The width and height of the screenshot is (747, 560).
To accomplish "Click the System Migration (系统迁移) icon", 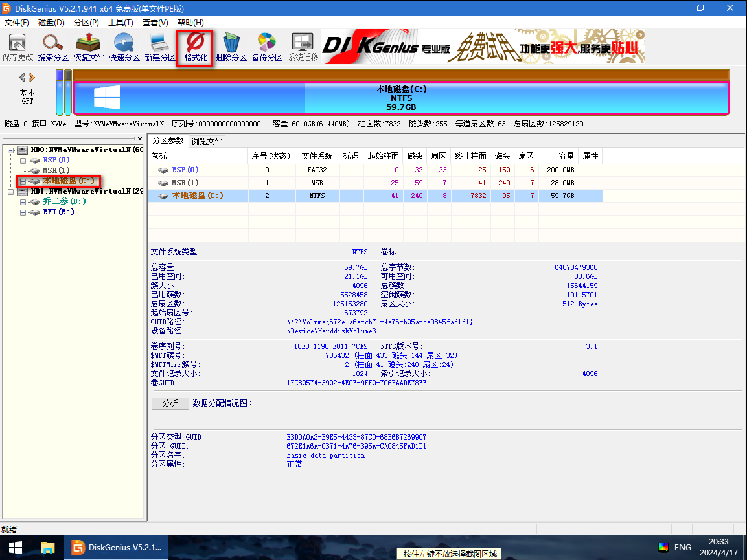I will coord(303,48).
